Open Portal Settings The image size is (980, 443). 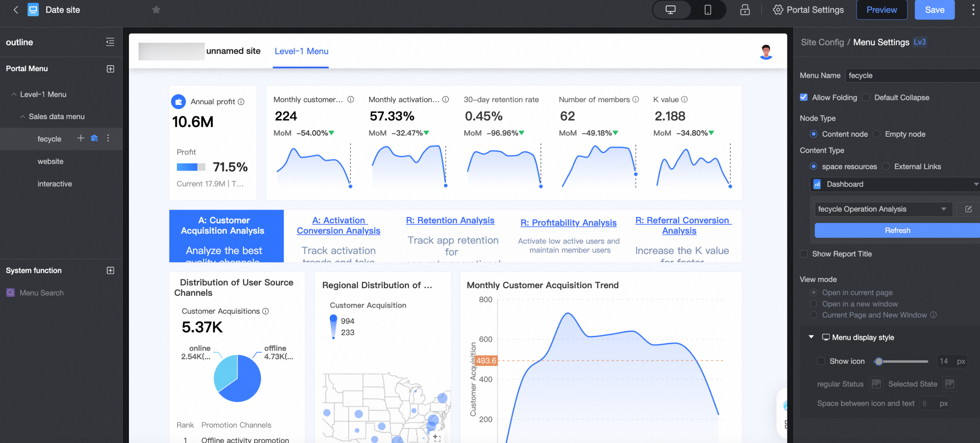808,10
